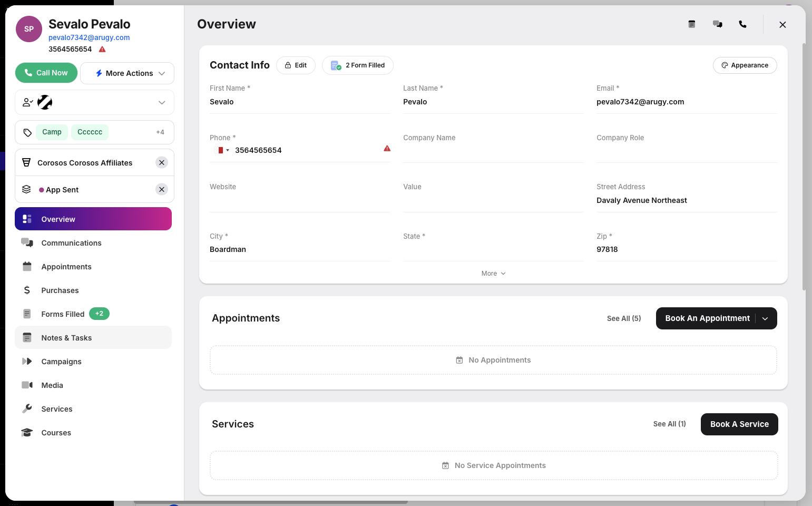Open the phone country flag selector
Viewport: 812px width, 506px height.
[x=223, y=150]
